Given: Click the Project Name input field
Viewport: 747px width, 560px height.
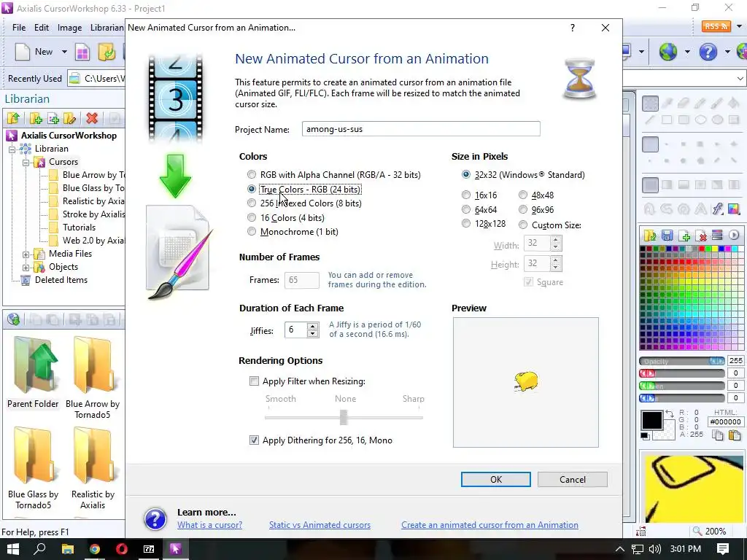Looking at the screenshot, I should 421,129.
